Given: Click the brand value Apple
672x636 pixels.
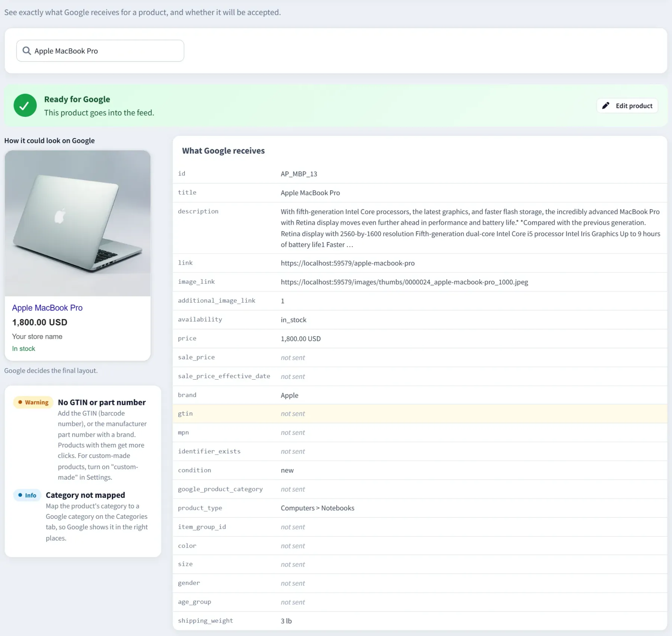Looking at the screenshot, I should [289, 395].
